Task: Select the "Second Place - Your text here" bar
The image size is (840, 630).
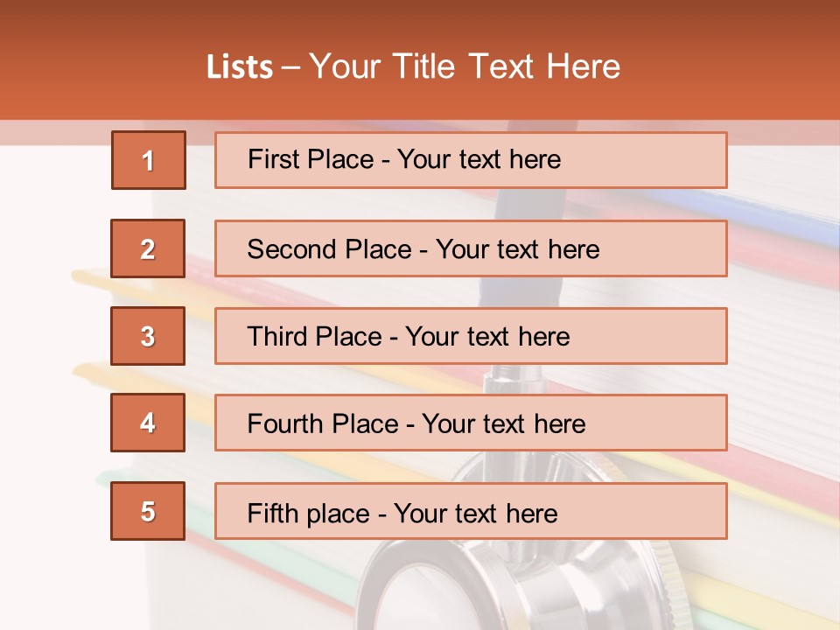Action: (471, 248)
